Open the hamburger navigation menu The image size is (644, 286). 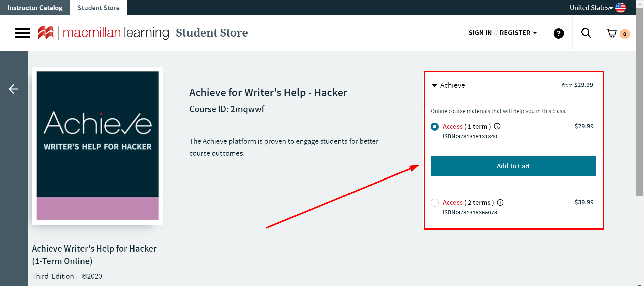[22, 33]
